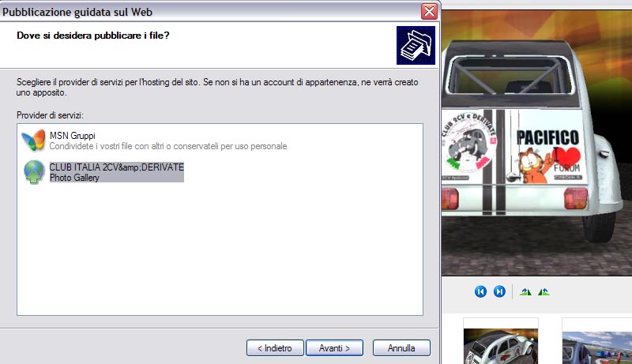Screen dimensions: 632x364
Task: Open the white 2CV roof thumbnail
Action: click(x=501, y=346)
